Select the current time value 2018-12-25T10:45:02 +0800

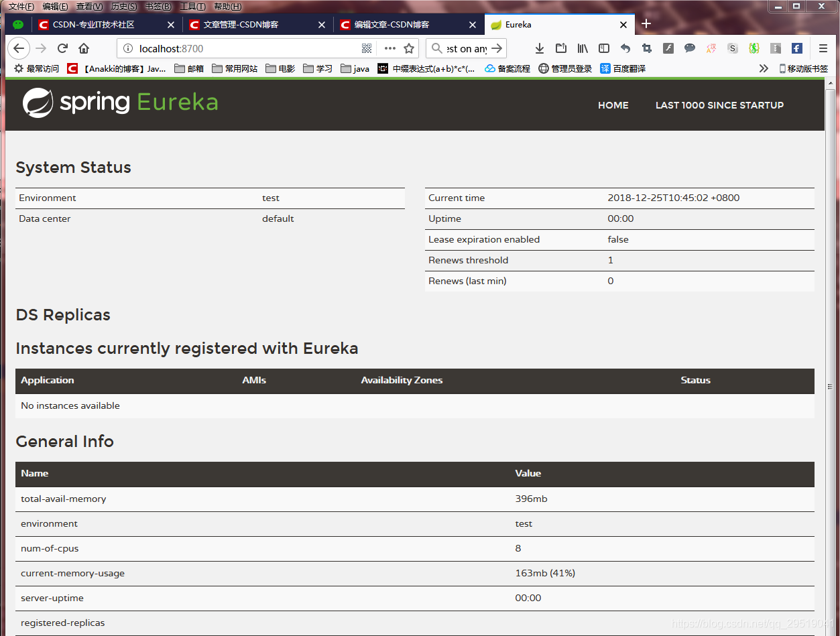(x=674, y=198)
